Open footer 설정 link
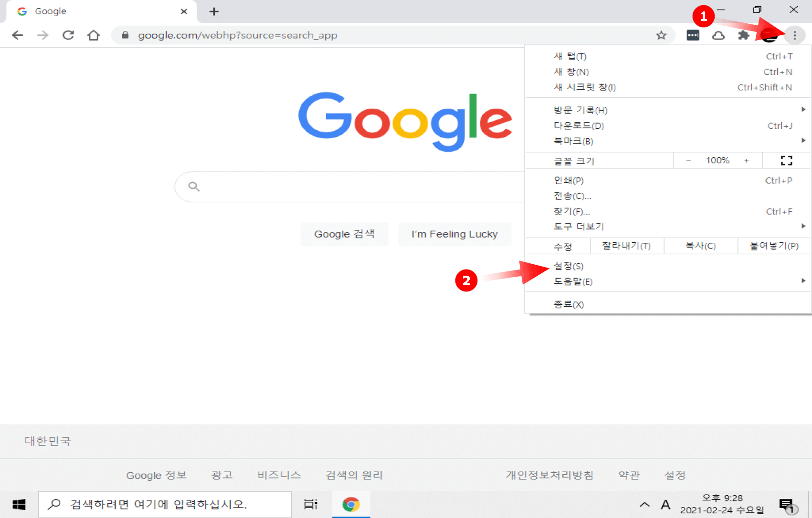This screenshot has width=812, height=518. pyautogui.click(x=675, y=476)
